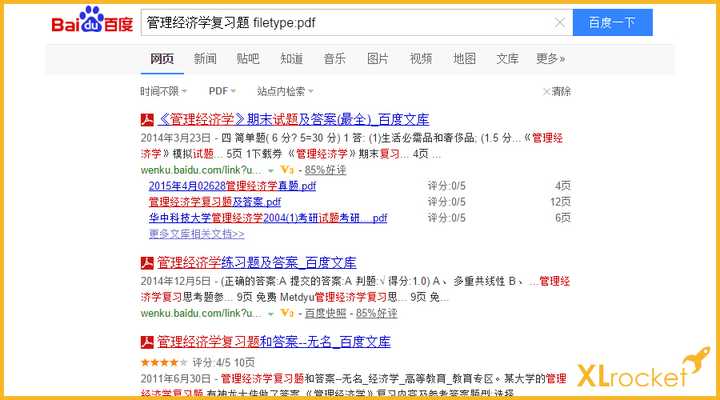Click the 百度一下 search button
The image size is (720, 400).
pyautogui.click(x=612, y=22)
